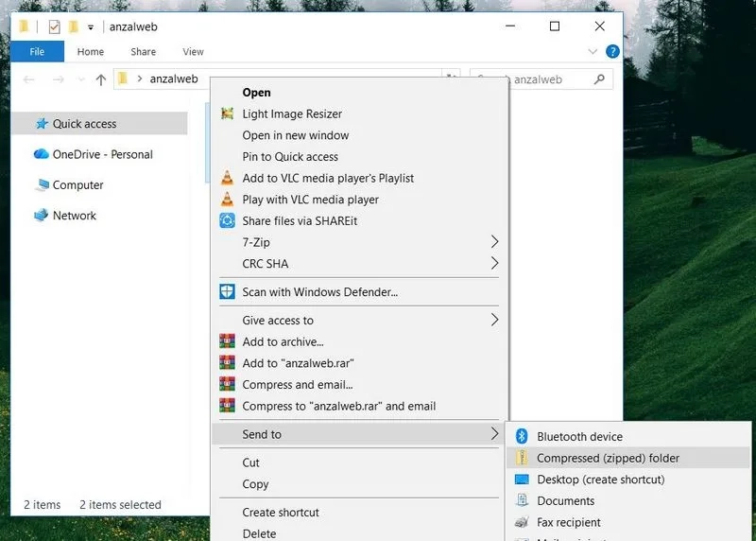Click the Scan with Windows Defender text
Viewport: 756px width, 541px height.
click(320, 292)
